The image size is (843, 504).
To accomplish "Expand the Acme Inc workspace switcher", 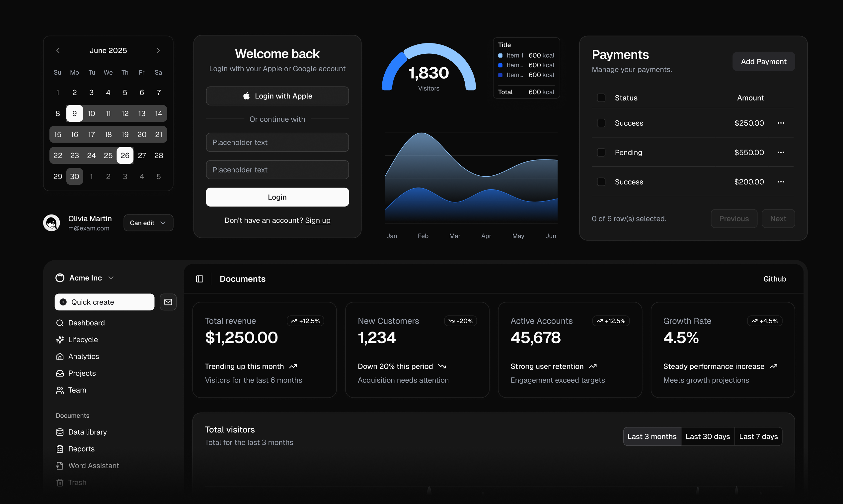I will coord(85,278).
